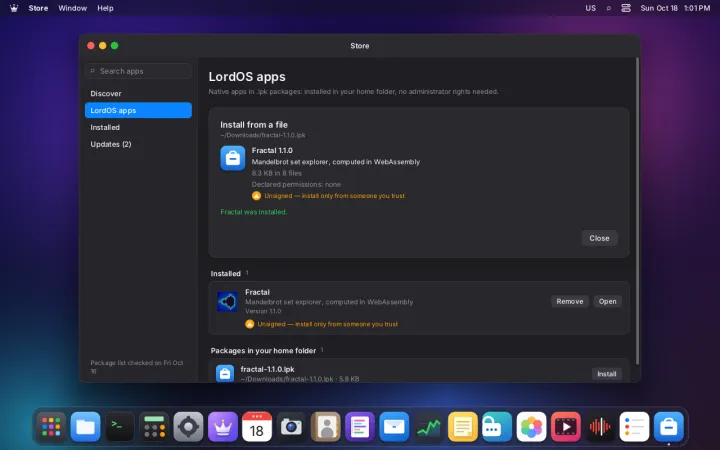Open the Window menu

(x=73, y=8)
